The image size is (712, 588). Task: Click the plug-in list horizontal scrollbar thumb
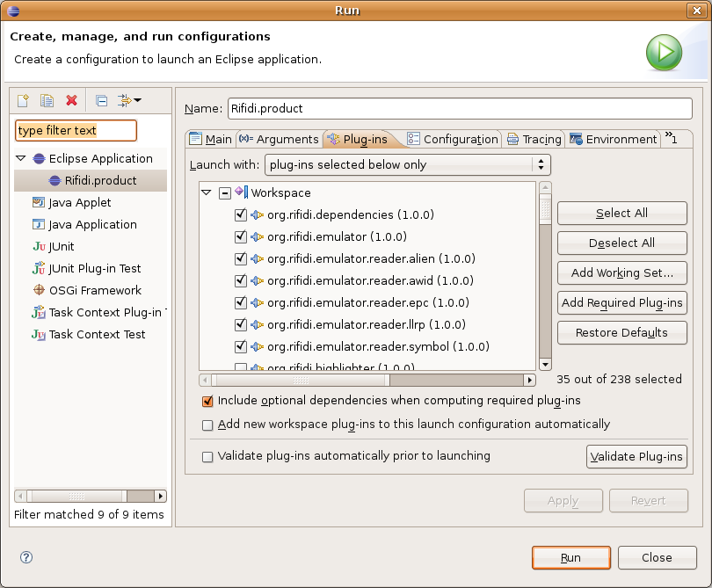point(301,380)
